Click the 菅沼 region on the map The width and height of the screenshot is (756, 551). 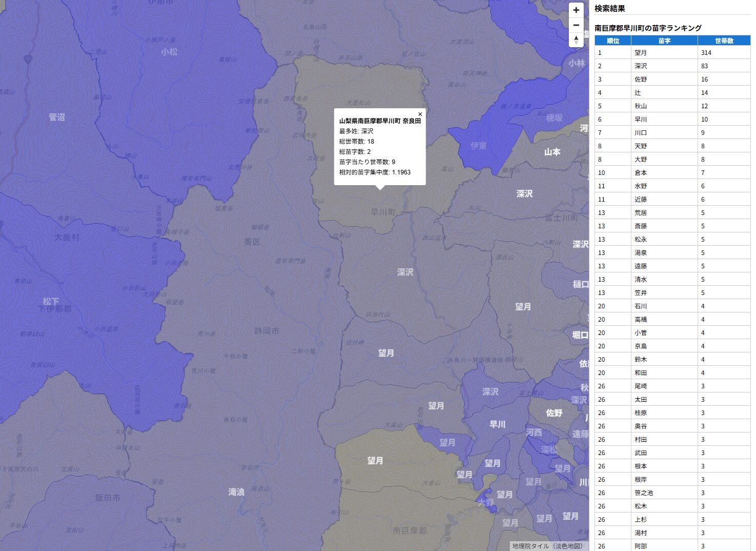(x=57, y=117)
